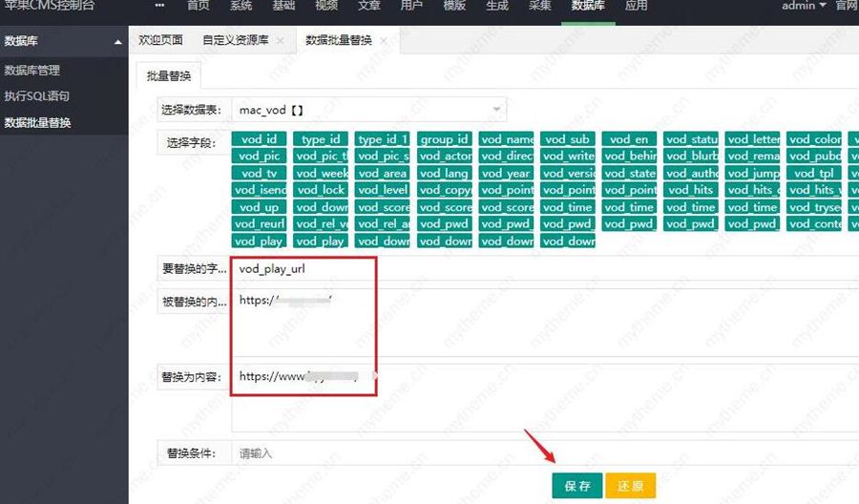
Task: Click the 保存 save button
Action: (x=576, y=486)
